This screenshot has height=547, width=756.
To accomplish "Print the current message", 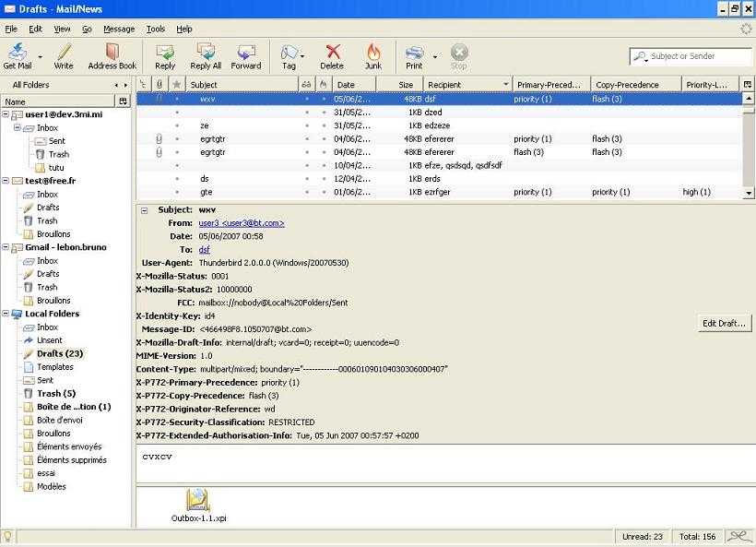I will [x=414, y=55].
